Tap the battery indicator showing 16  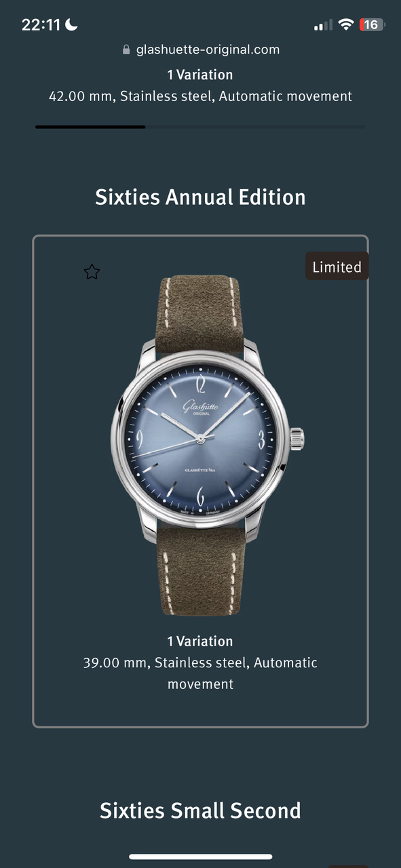(373, 25)
